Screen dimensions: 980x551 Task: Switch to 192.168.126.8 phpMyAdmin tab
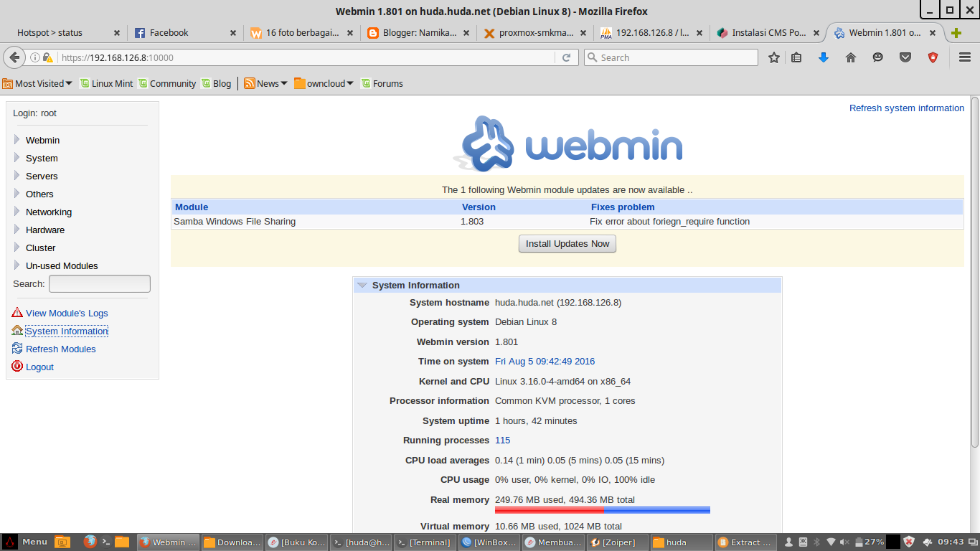(x=651, y=33)
